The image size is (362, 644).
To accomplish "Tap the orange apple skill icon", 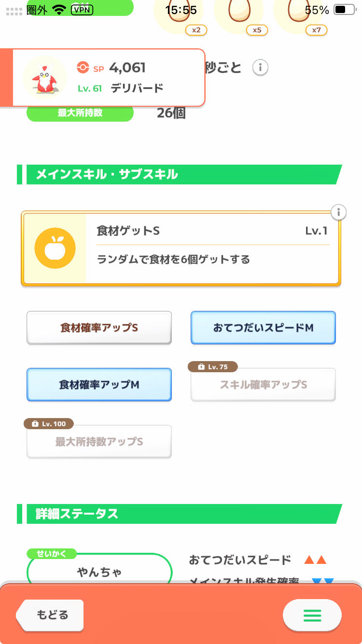I will click(x=55, y=248).
